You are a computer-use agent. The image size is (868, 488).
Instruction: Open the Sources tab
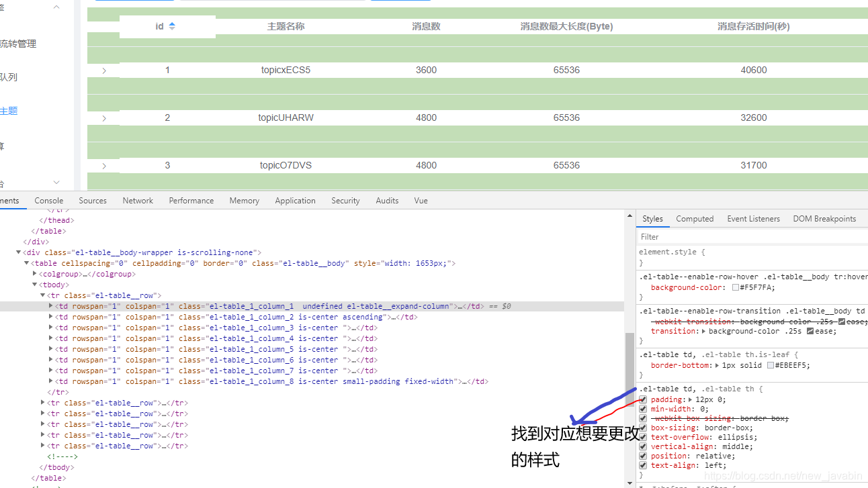[93, 201]
